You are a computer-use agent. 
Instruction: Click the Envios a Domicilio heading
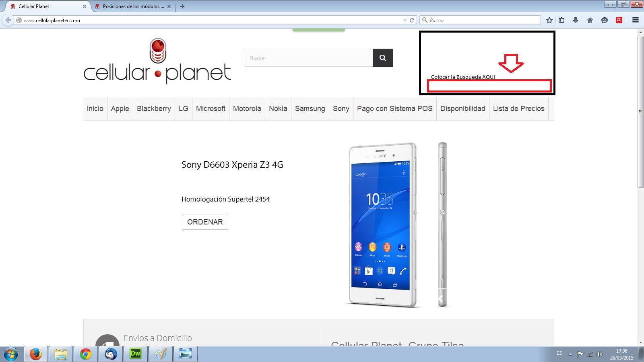(x=158, y=338)
